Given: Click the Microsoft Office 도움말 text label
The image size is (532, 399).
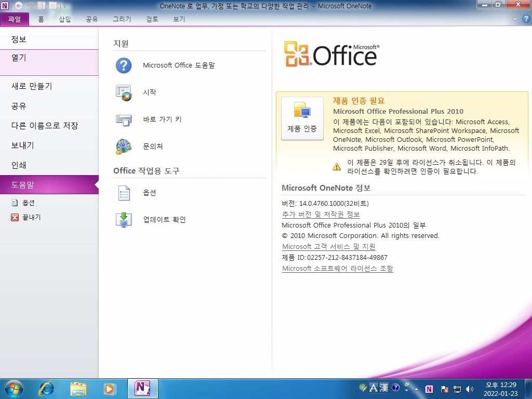Looking at the screenshot, I should (179, 65).
